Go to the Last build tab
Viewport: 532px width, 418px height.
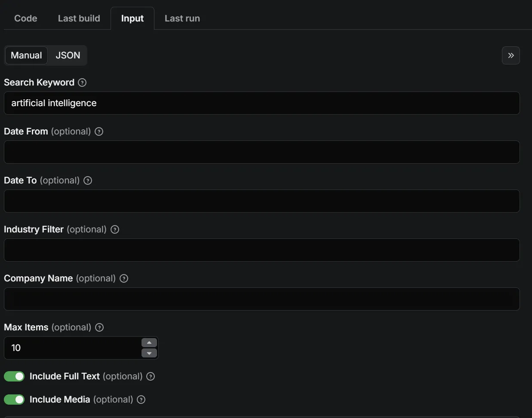[79, 18]
